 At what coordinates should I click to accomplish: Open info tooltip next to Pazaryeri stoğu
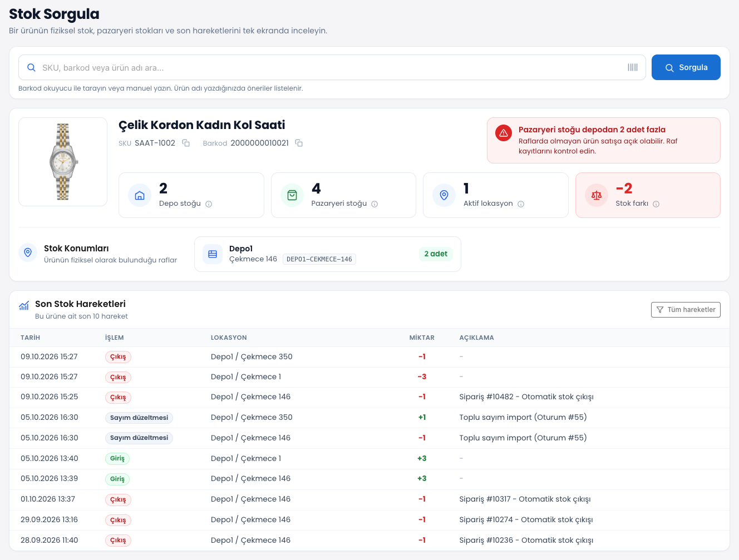[x=375, y=204]
